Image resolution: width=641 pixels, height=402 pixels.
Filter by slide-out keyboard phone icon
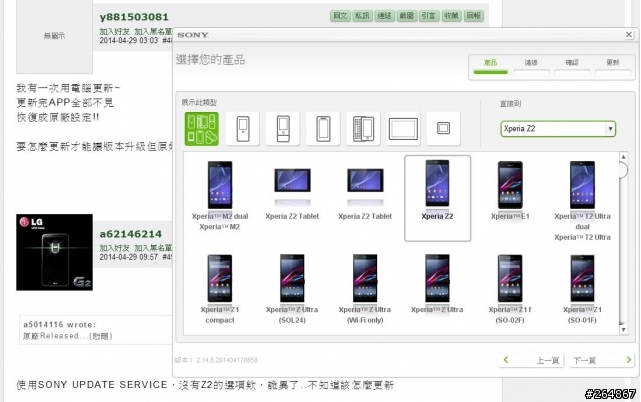point(363,129)
